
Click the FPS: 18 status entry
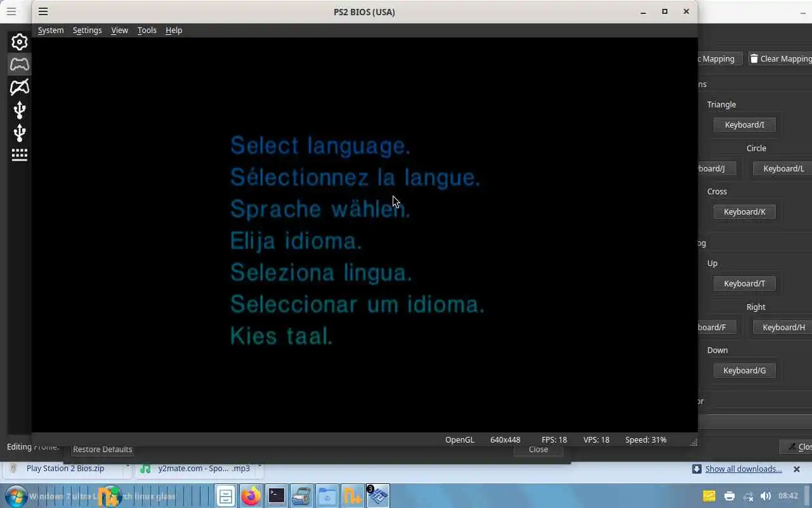click(x=554, y=439)
